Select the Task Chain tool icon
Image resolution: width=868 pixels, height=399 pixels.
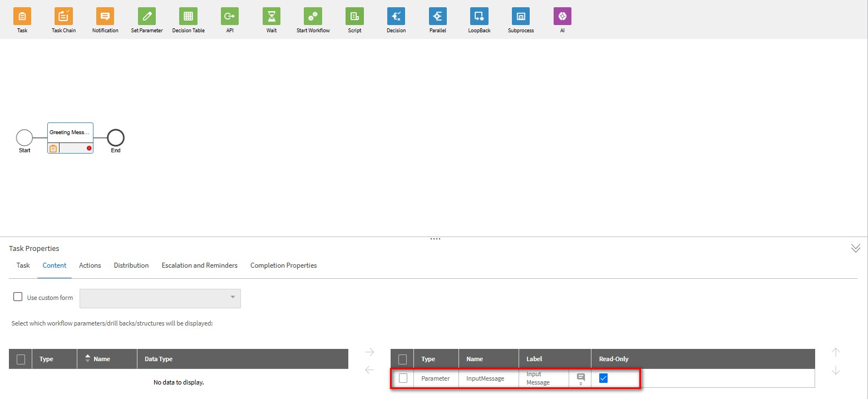[63, 16]
